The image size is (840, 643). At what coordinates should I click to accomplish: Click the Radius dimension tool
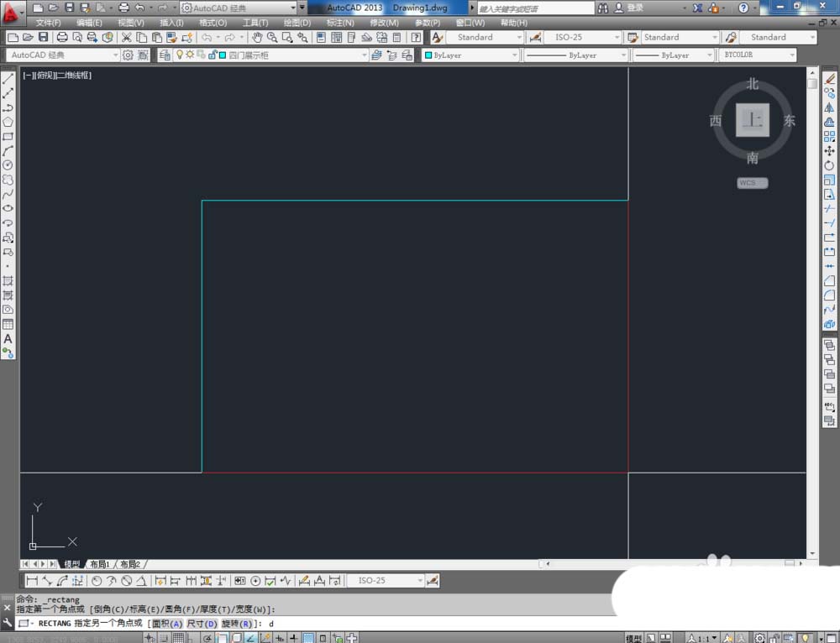[x=97, y=581]
